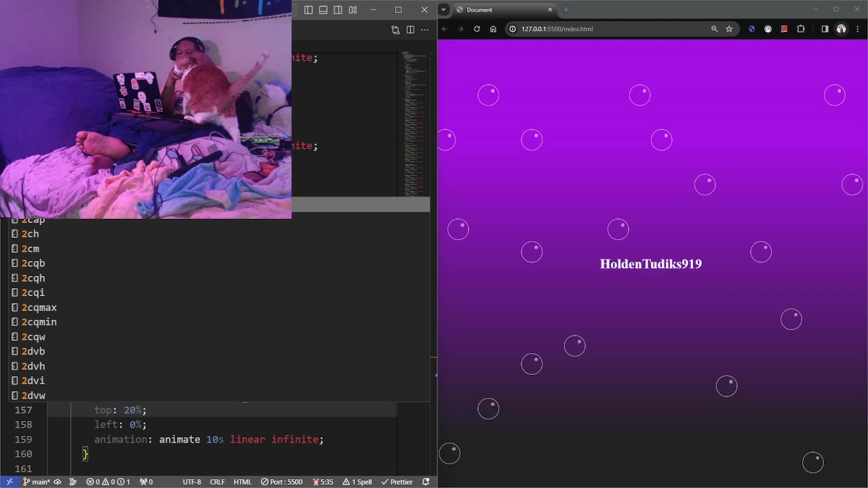Choose the 2cqmax autocomplete suggestion
868x488 pixels.
click(x=39, y=308)
